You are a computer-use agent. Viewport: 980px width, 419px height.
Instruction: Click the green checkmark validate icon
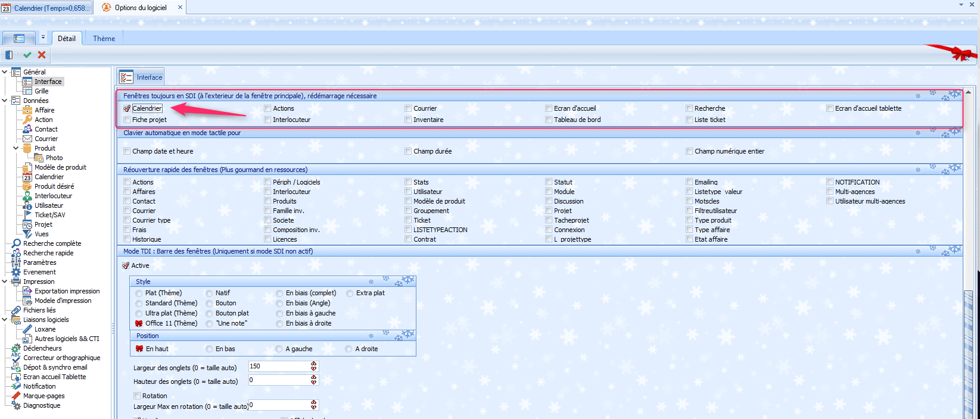click(27, 55)
